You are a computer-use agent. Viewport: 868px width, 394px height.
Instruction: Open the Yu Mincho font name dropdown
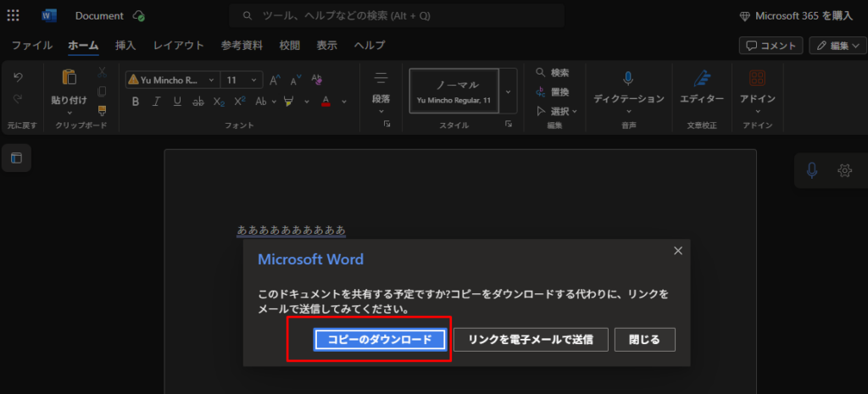click(x=173, y=80)
